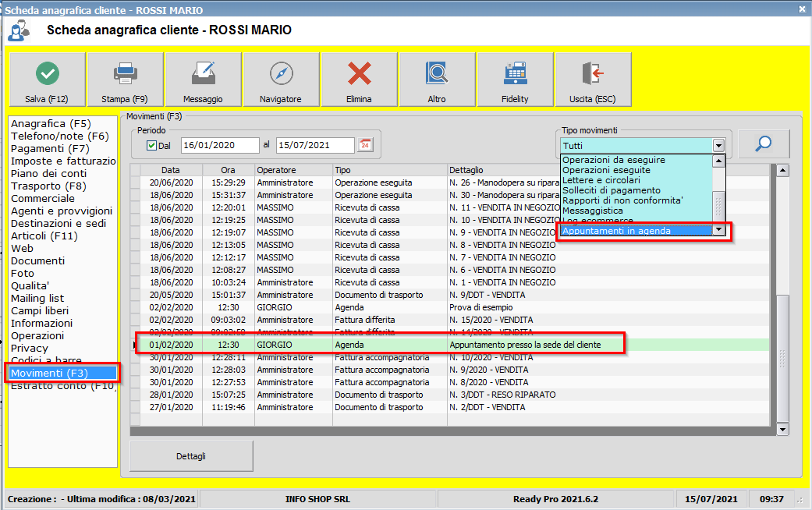Click the dropdown list scroll up arrow
The height and width of the screenshot is (510, 812).
[x=718, y=161]
